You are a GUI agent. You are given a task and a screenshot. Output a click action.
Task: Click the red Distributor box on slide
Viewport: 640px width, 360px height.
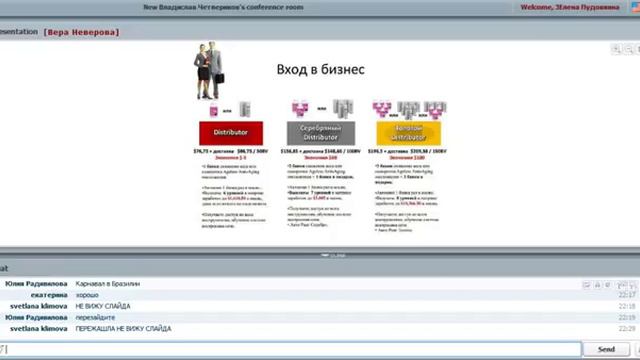point(231,133)
